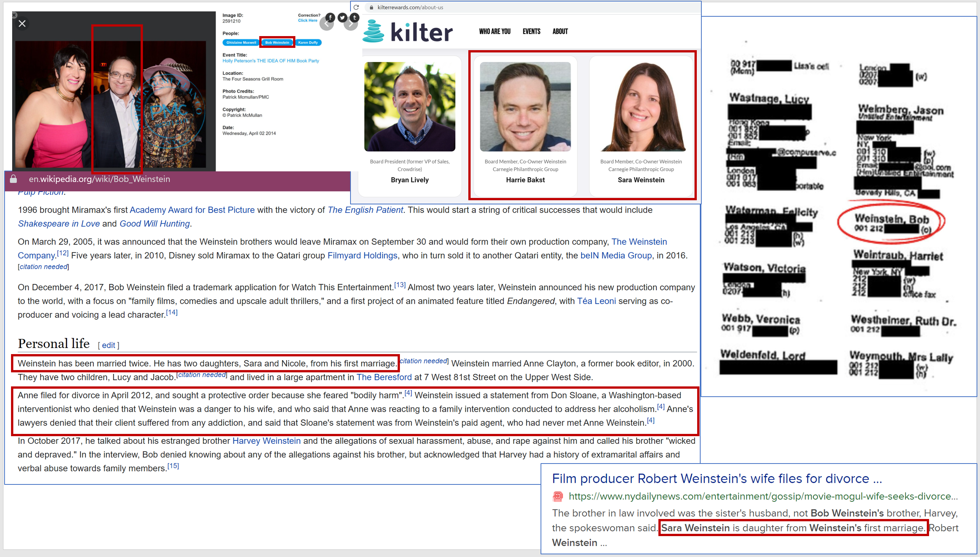Share the photo on Twitter
This screenshot has width=980, height=557.
click(343, 17)
